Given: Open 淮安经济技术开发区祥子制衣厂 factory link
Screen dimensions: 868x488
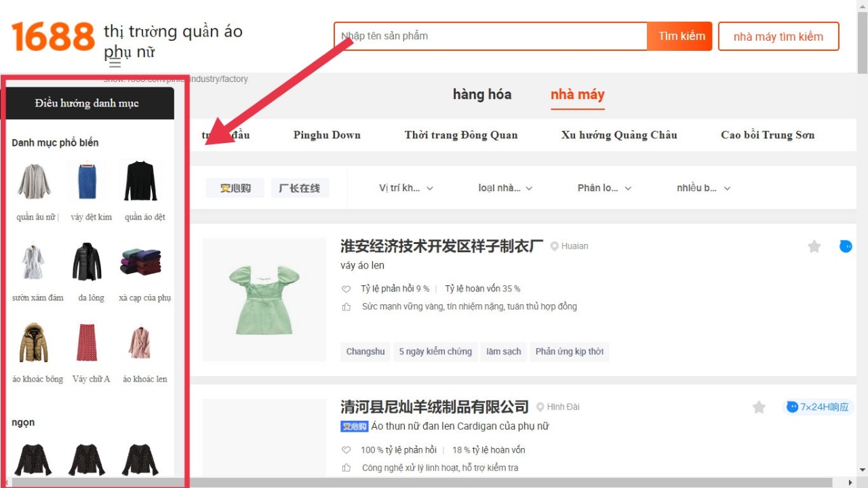Looking at the screenshot, I should tap(441, 246).
